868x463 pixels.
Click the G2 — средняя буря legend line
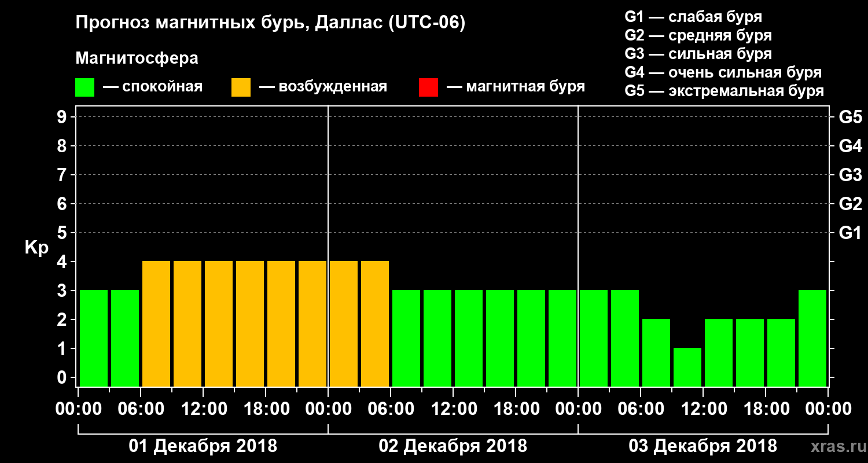click(698, 35)
